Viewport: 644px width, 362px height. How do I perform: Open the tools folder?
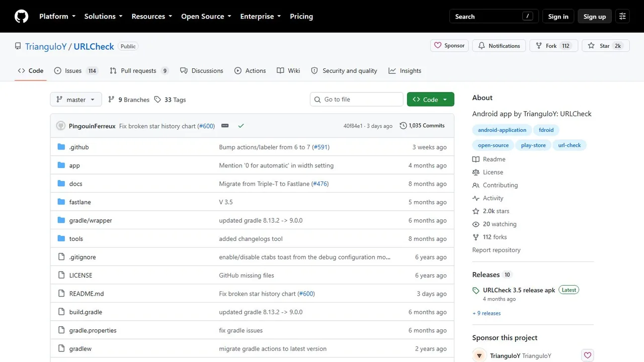click(76, 239)
